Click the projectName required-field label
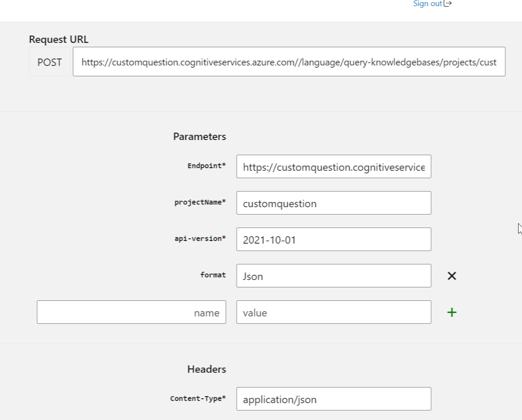 pyautogui.click(x=200, y=202)
